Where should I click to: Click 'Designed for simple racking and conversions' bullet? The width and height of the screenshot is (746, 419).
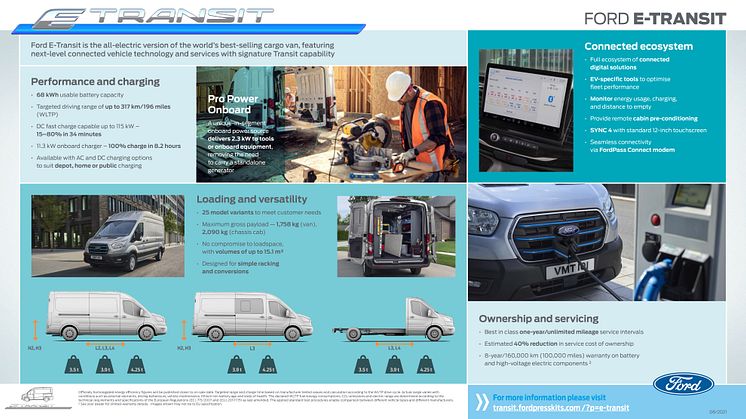(240, 267)
